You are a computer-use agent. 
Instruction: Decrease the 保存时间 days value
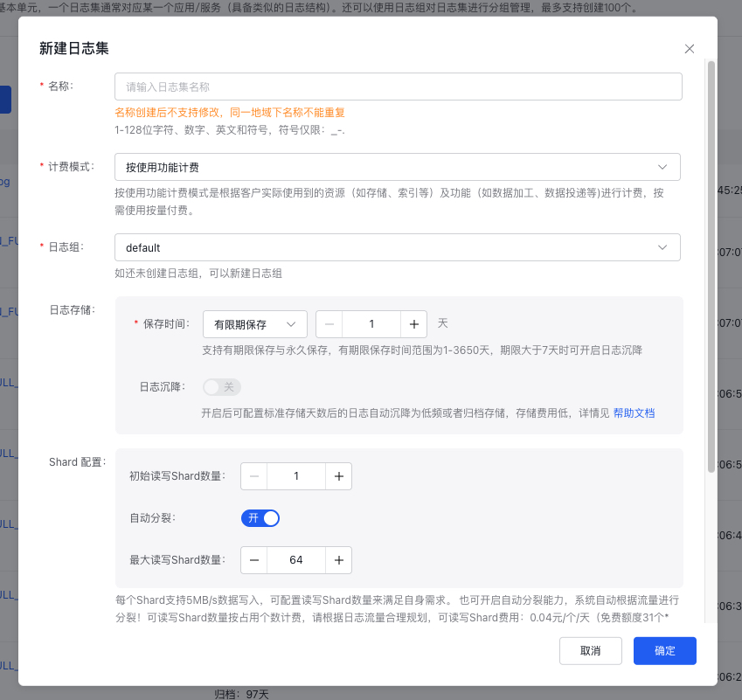[329, 324]
